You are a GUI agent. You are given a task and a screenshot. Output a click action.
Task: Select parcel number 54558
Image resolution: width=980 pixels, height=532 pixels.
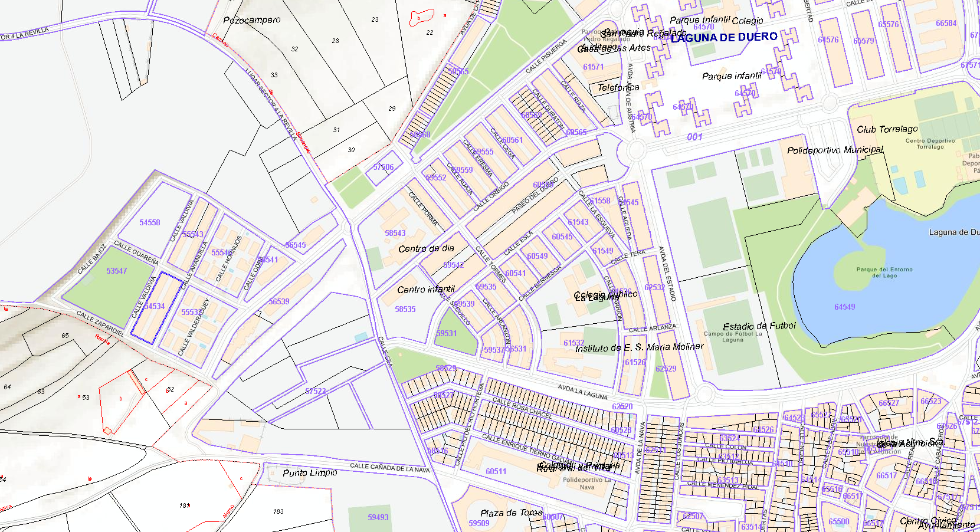[x=150, y=223]
